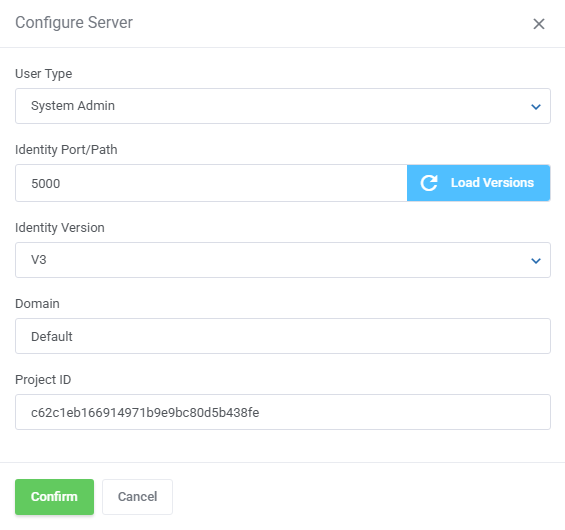Click the Configure Server title text
The width and height of the screenshot is (565, 530).
(74, 23)
